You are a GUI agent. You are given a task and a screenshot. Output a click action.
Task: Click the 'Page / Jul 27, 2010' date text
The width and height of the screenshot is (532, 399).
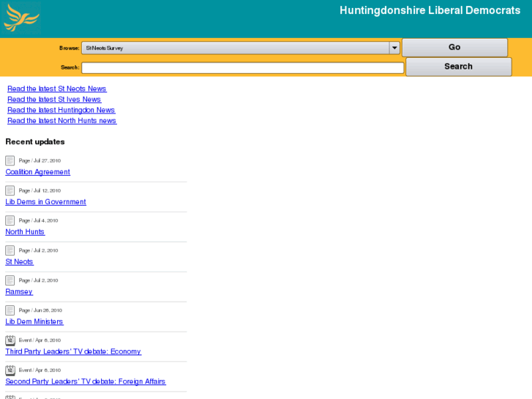[x=40, y=160]
